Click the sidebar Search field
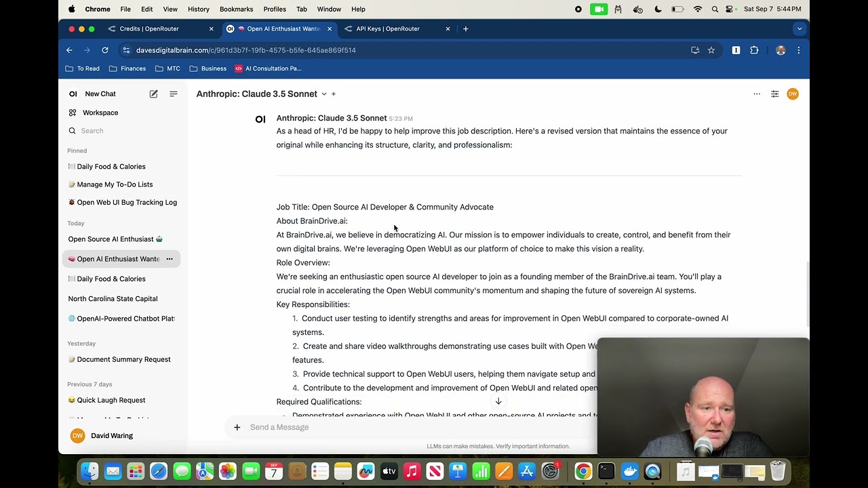This screenshot has height=488, width=868. click(x=122, y=131)
